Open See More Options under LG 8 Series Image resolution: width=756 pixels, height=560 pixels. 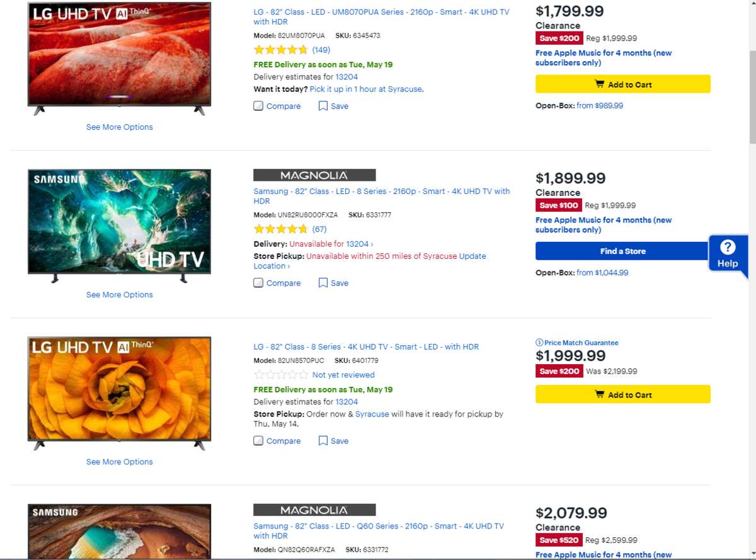pyautogui.click(x=120, y=462)
